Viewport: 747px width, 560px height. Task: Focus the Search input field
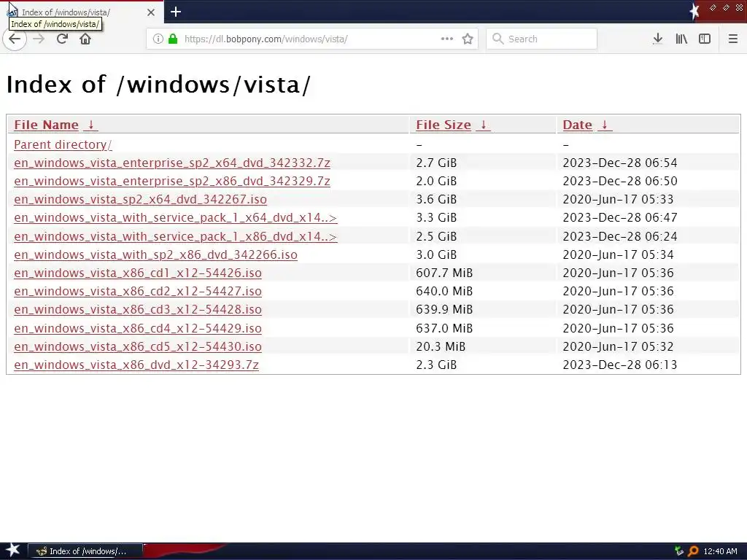(542, 39)
